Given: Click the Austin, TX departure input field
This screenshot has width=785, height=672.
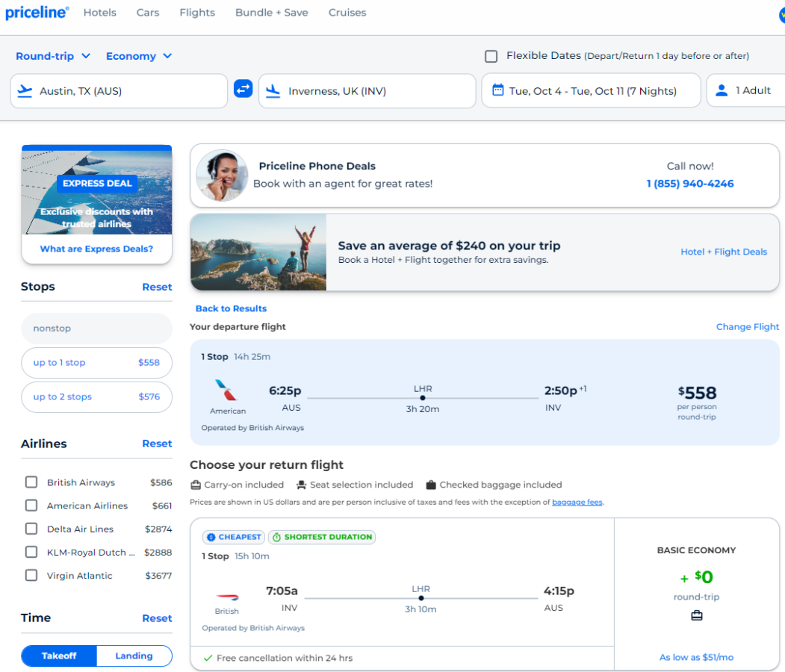Looking at the screenshot, I should click(120, 90).
